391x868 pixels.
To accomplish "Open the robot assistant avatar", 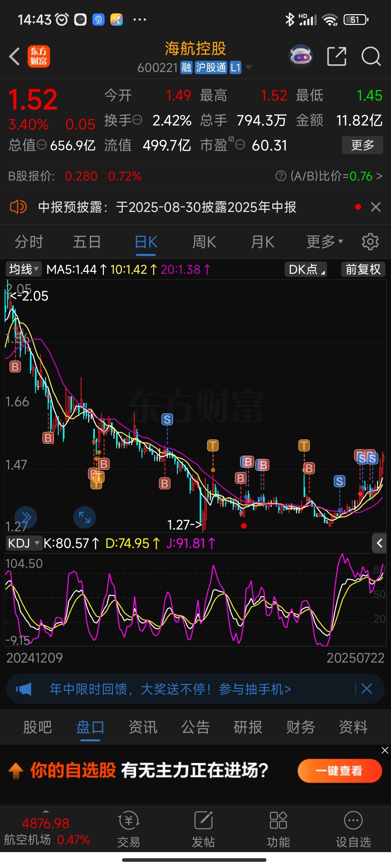I will point(300,56).
